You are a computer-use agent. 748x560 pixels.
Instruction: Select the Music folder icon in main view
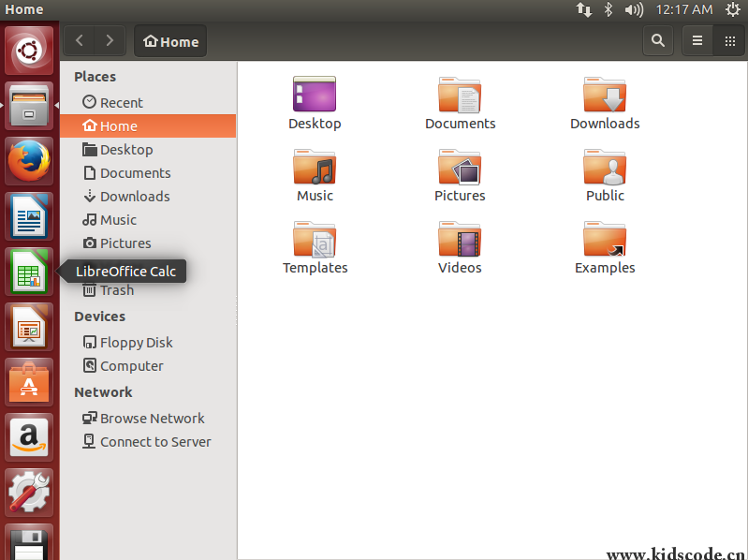315,167
